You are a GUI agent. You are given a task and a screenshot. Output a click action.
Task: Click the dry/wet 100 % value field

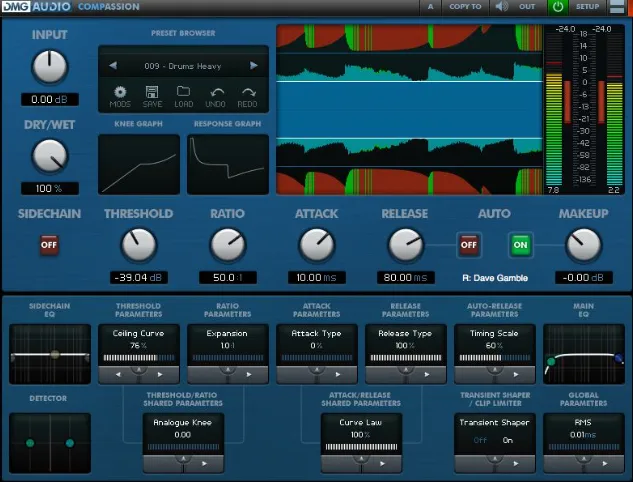click(50, 189)
